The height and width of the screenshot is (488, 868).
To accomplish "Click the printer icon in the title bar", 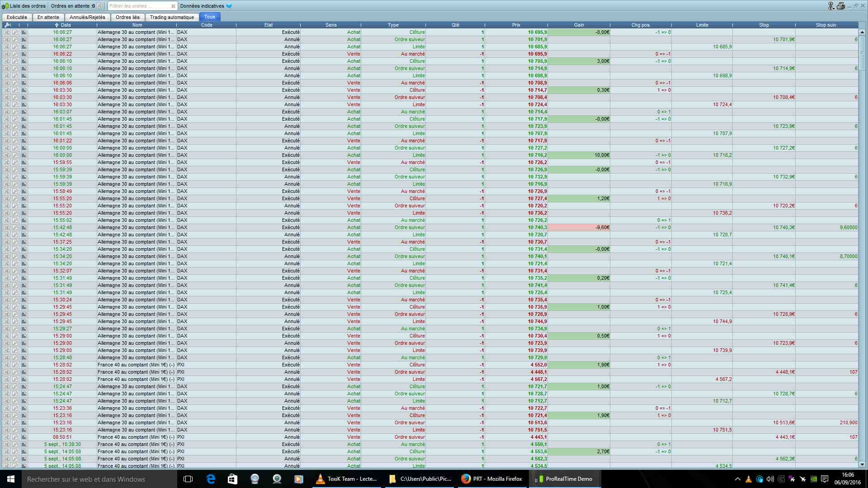I will point(840,6).
